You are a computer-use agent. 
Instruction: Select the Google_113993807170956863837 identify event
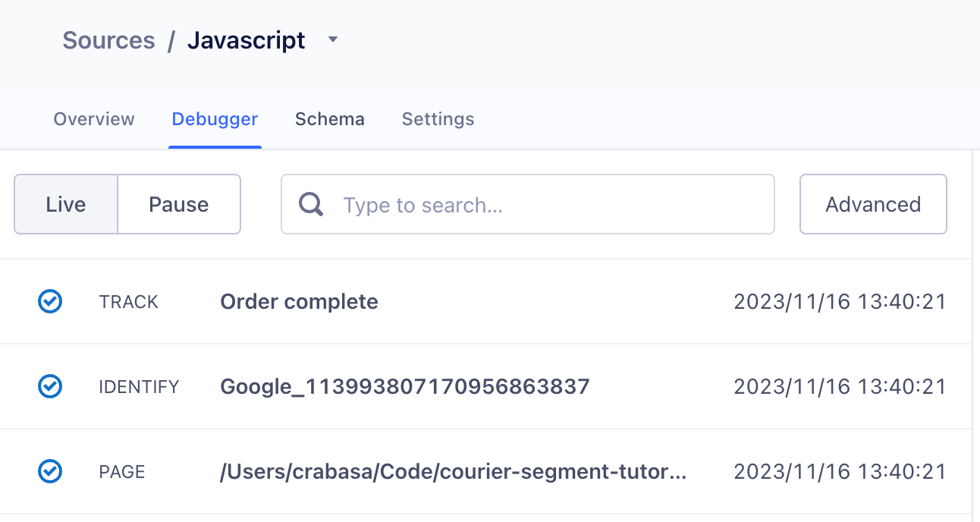[404, 387]
